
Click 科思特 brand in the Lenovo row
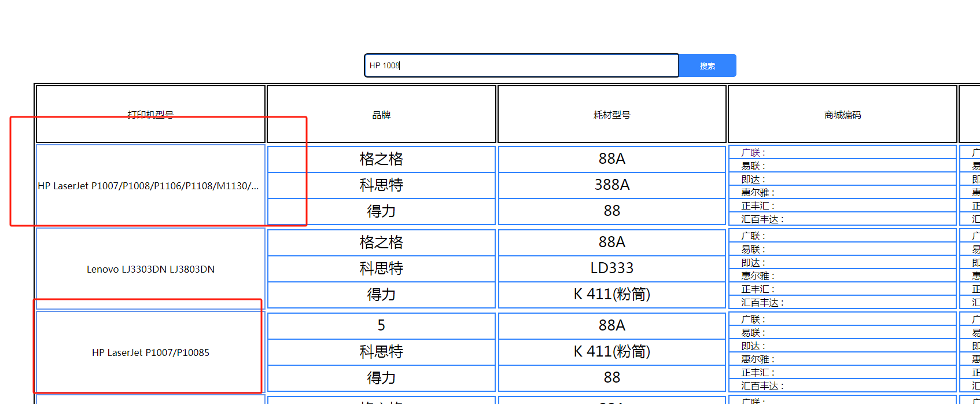pos(381,269)
